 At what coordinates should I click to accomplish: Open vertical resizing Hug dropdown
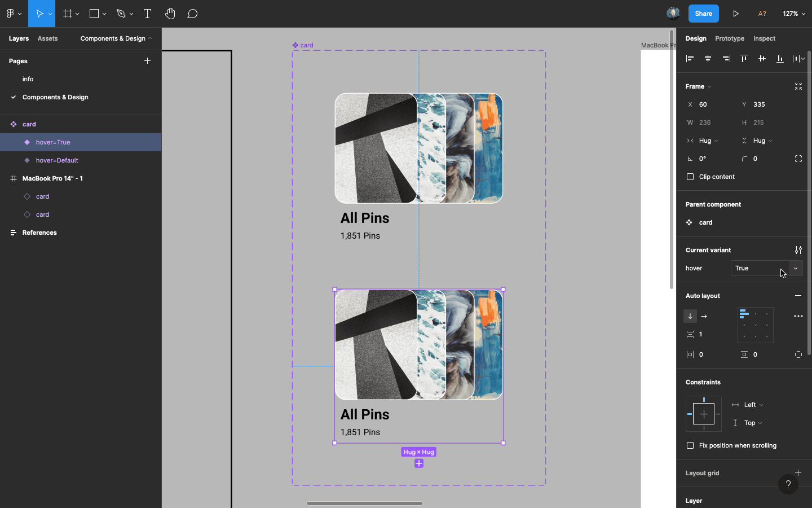click(762, 141)
